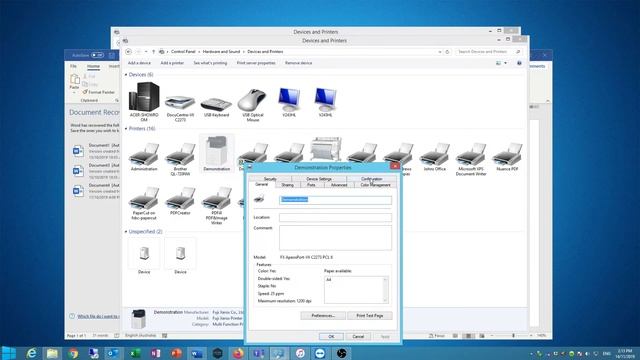Open the Paste dropdown arrow in Word
640x360 pixels.
click(74, 93)
